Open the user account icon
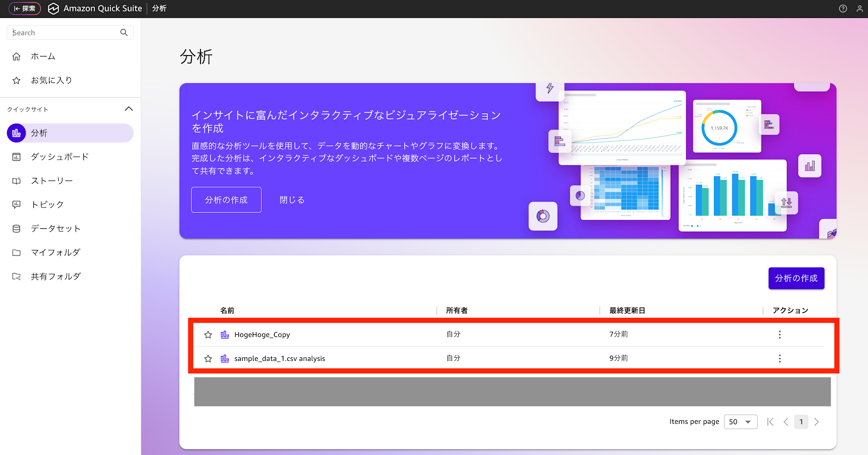 (x=860, y=8)
